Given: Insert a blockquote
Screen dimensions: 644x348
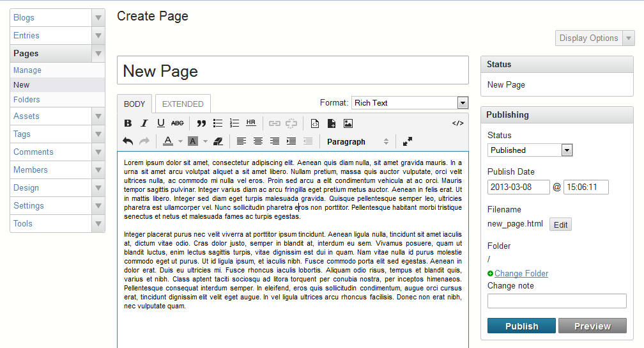Looking at the screenshot, I should click(x=201, y=123).
